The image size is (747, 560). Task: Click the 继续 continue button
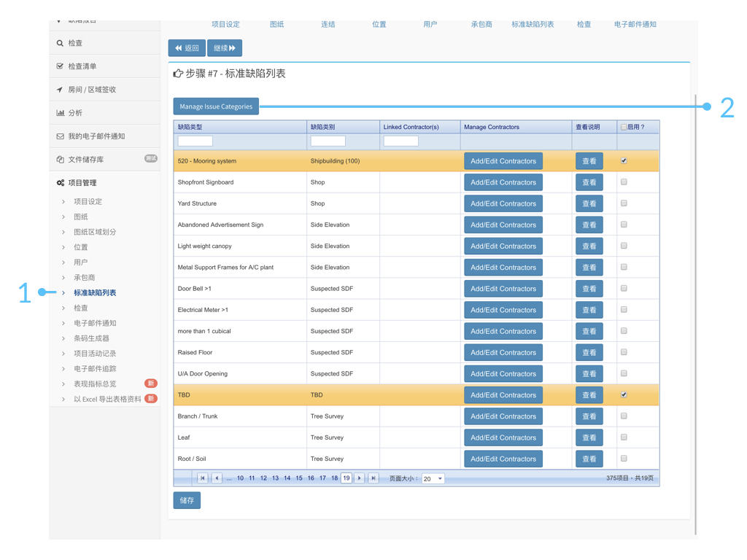[225, 48]
